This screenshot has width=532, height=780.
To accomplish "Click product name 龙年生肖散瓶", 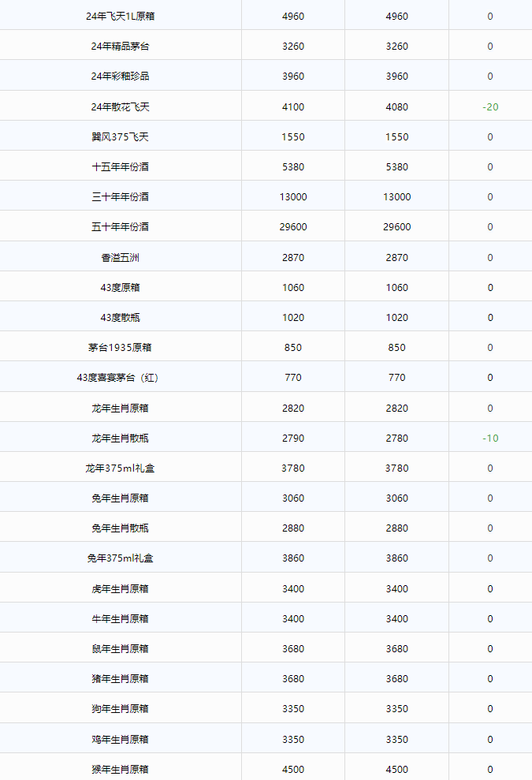I will 121,439.
